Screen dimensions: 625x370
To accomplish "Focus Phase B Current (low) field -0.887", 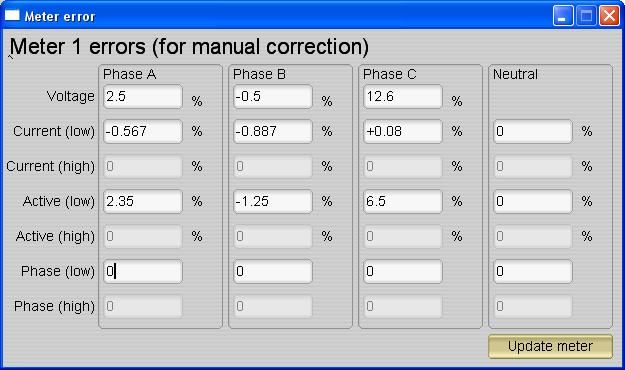I will 273,131.
